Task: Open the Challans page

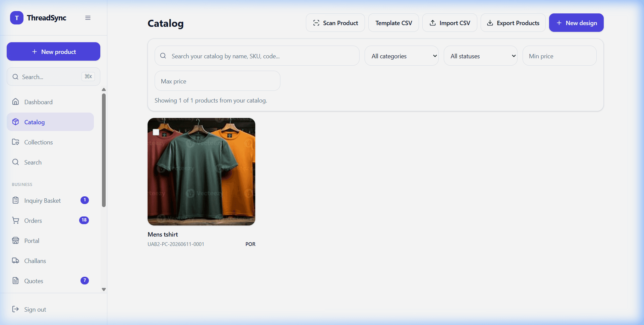Action: pyautogui.click(x=50, y=261)
